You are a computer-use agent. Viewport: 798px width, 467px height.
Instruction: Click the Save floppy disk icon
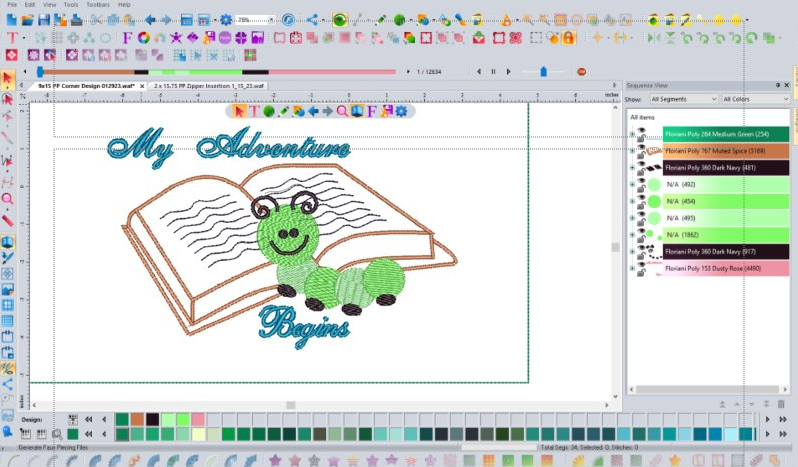tap(43, 19)
